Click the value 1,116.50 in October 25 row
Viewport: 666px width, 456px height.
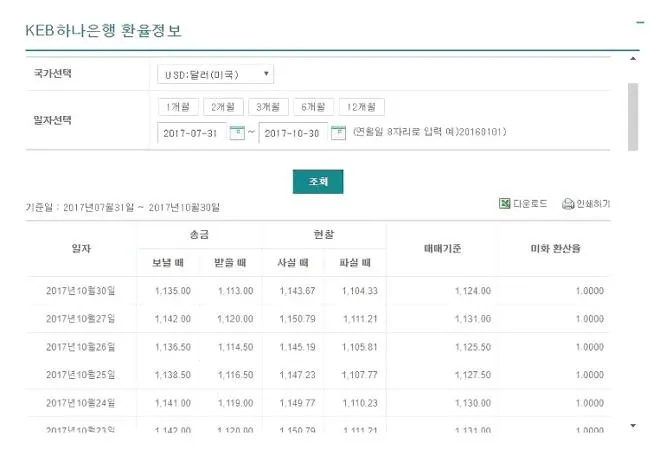click(236, 375)
